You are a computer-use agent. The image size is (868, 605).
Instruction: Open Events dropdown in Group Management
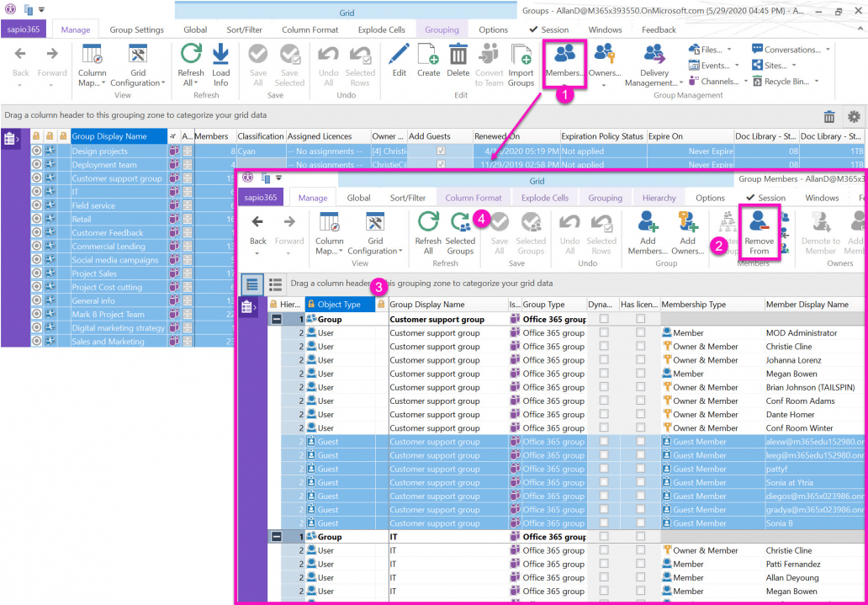(713, 66)
